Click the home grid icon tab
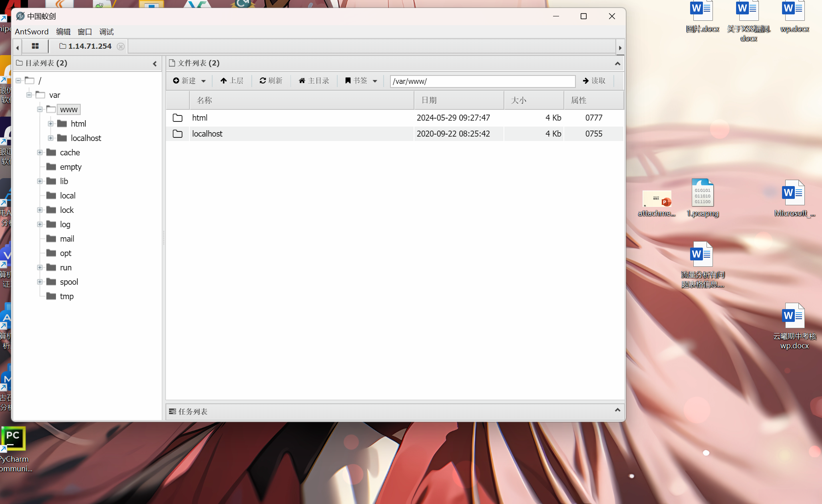This screenshot has width=822, height=504. pyautogui.click(x=35, y=46)
